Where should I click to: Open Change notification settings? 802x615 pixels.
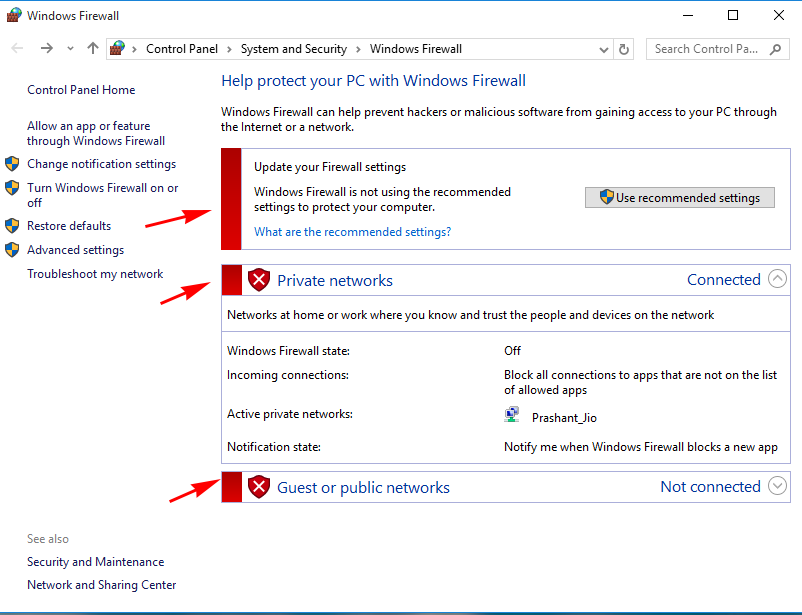[101, 164]
